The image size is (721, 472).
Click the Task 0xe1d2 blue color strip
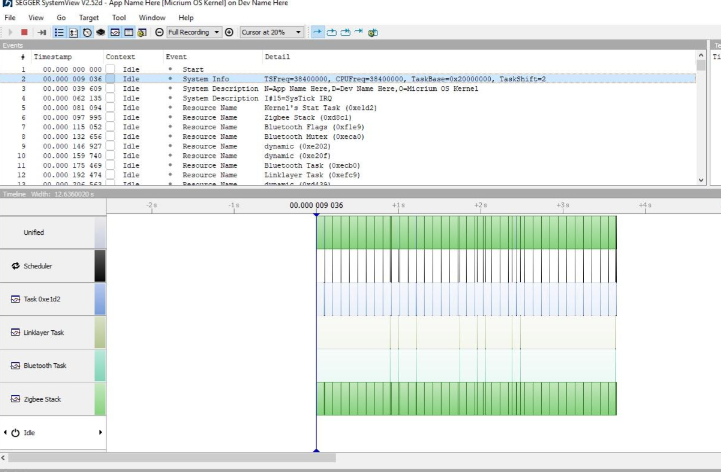(99, 299)
